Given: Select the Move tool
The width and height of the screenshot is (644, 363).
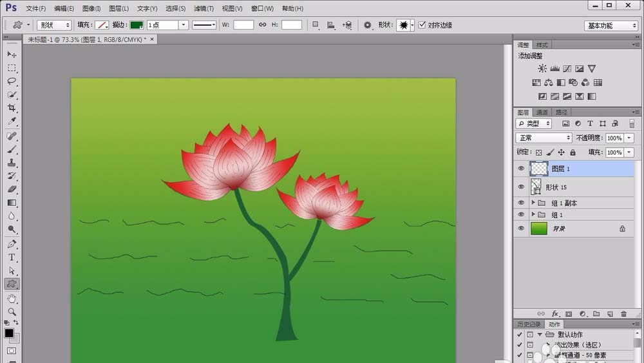Looking at the screenshot, I should [x=12, y=55].
